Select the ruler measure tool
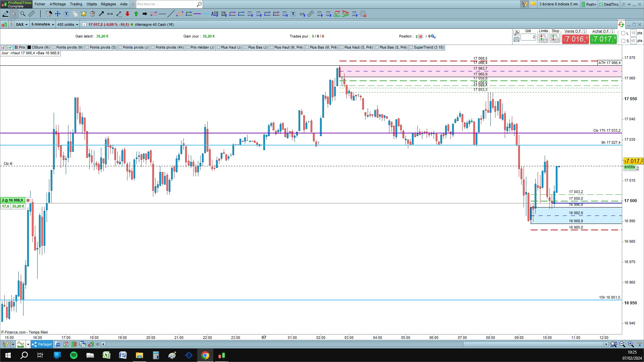The width and height of the screenshot is (644, 362). pos(31,14)
